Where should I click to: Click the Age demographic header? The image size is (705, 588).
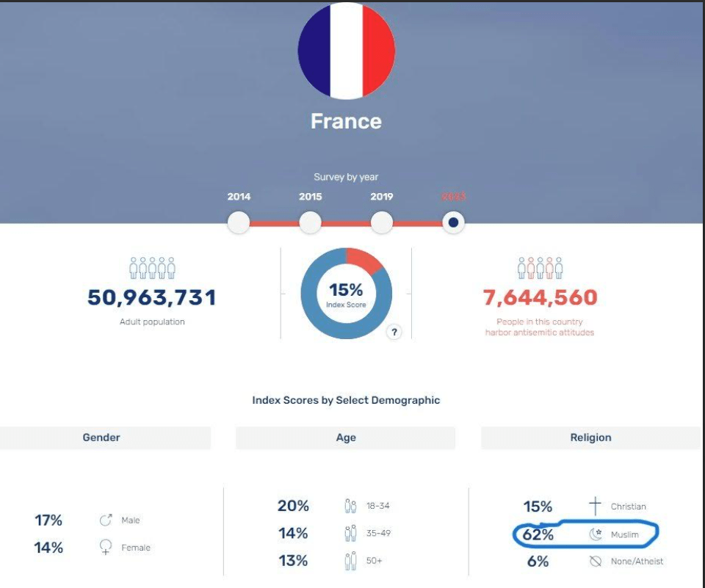[346, 438]
